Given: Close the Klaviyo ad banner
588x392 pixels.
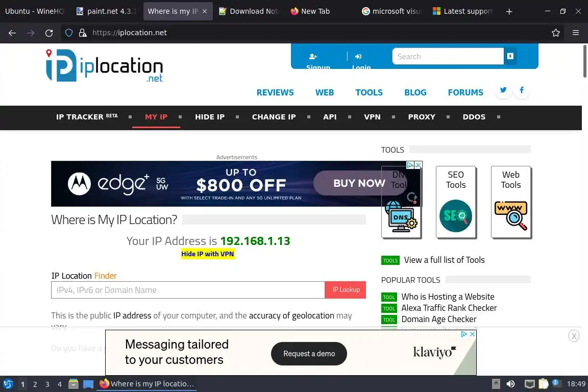Looking at the screenshot, I should pos(473,334).
